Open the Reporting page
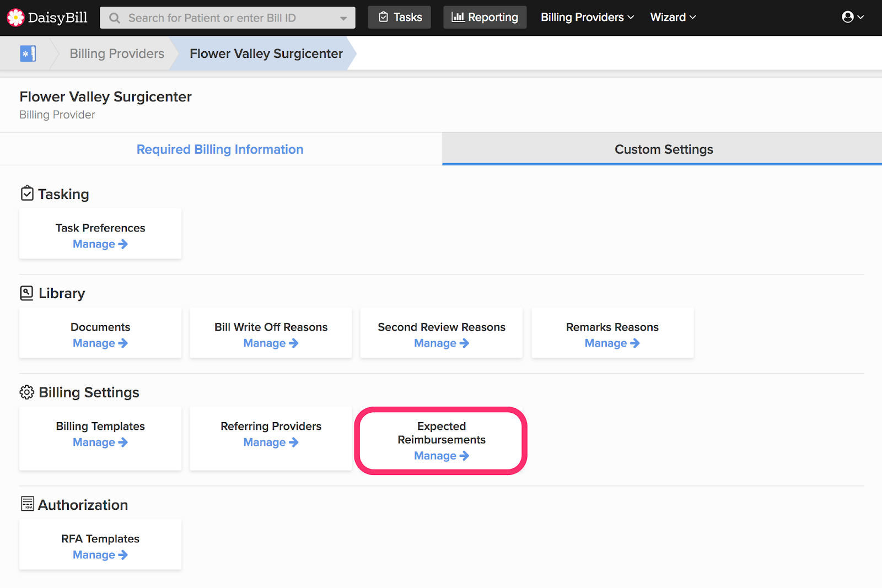 point(485,17)
